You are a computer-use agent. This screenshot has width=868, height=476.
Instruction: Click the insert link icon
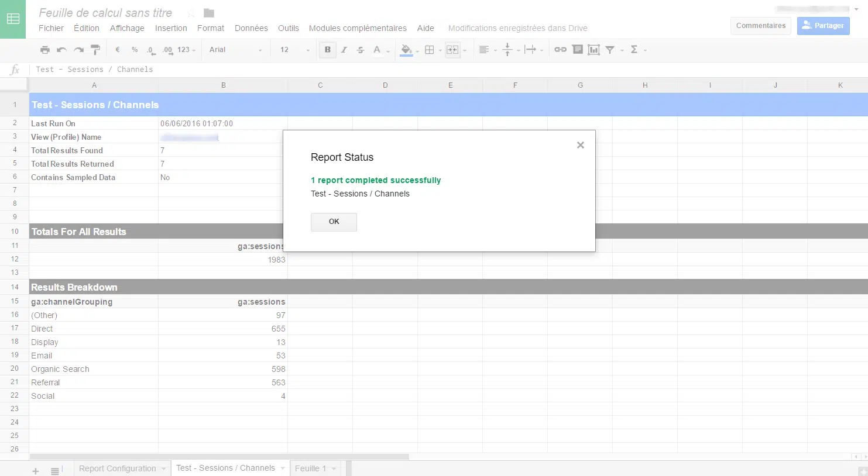[x=560, y=50]
